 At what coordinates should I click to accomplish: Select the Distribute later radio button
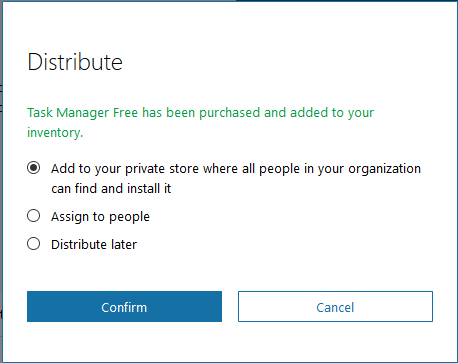(34, 244)
